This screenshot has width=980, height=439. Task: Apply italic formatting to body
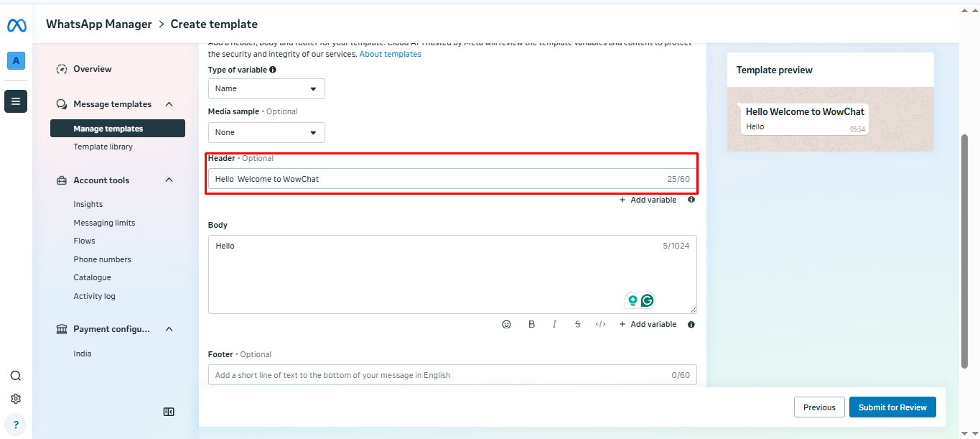click(x=555, y=324)
